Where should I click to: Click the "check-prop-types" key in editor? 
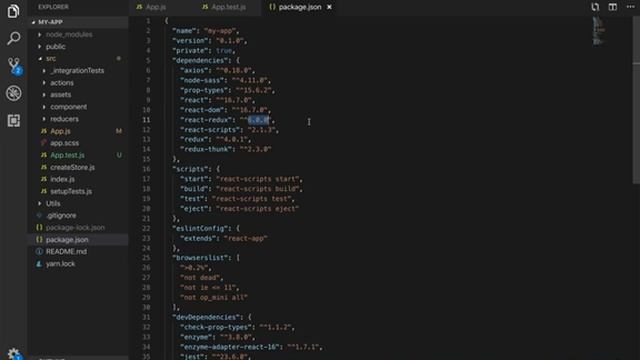pos(216,327)
